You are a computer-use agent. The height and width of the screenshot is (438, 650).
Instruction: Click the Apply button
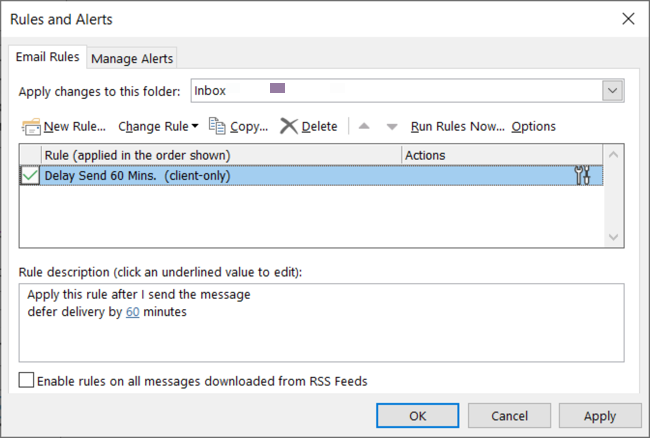click(x=599, y=416)
